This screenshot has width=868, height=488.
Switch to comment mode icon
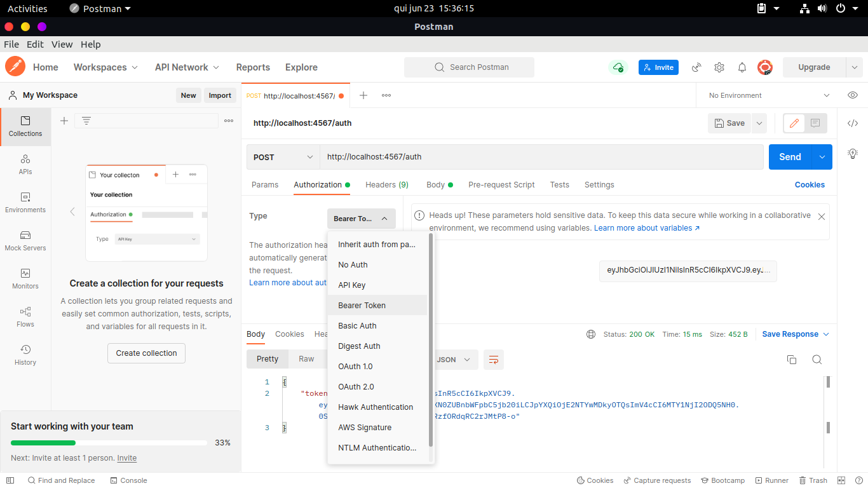(816, 123)
